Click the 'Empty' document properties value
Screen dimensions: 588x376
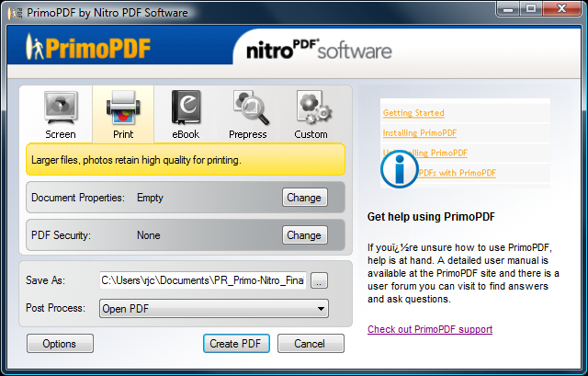click(x=150, y=198)
